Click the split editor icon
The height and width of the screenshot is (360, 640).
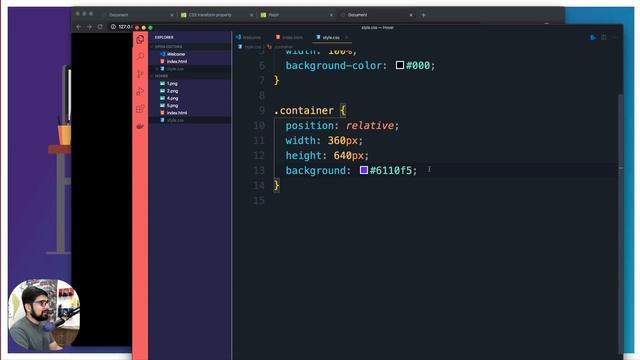click(604, 38)
